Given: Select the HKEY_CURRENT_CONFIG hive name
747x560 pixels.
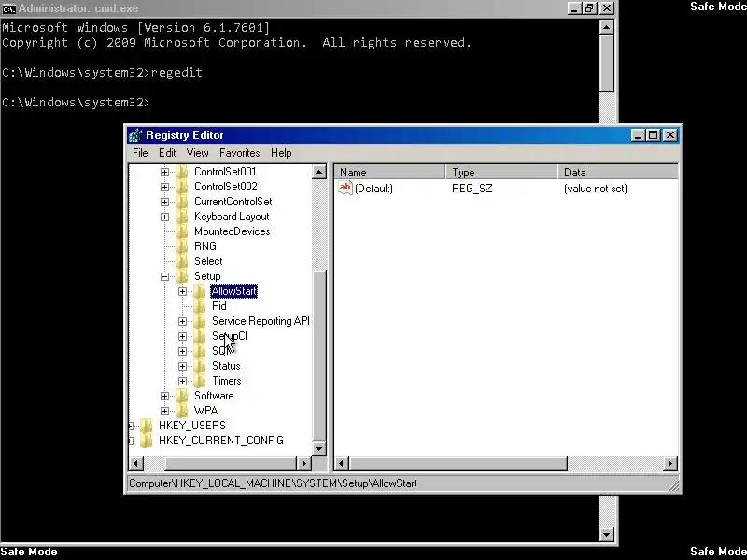Looking at the screenshot, I should (x=221, y=441).
